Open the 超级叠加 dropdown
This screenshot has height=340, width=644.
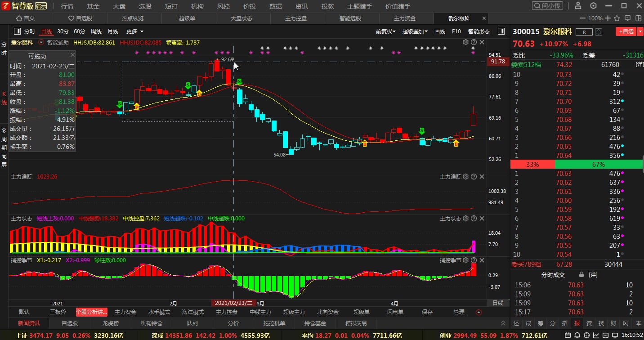click(x=415, y=31)
